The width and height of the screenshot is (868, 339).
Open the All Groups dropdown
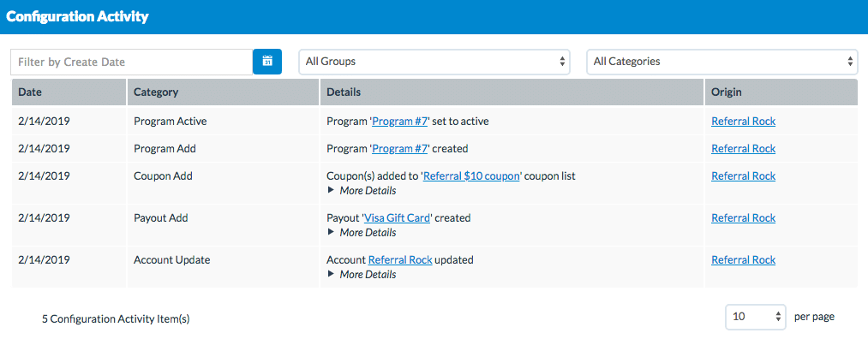434,62
